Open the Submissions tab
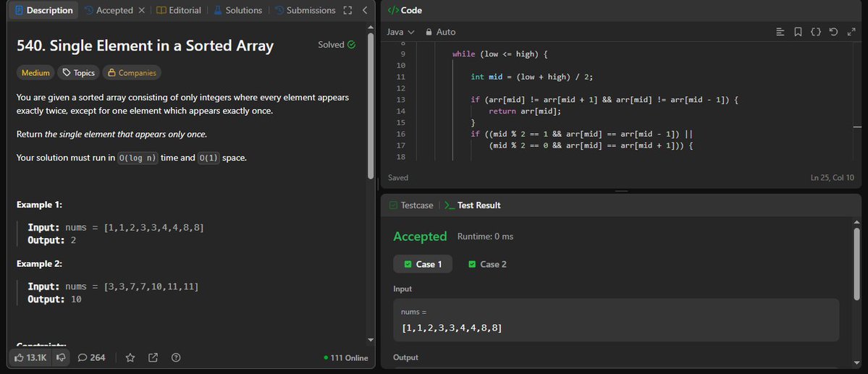The width and height of the screenshot is (868, 374). (305, 10)
